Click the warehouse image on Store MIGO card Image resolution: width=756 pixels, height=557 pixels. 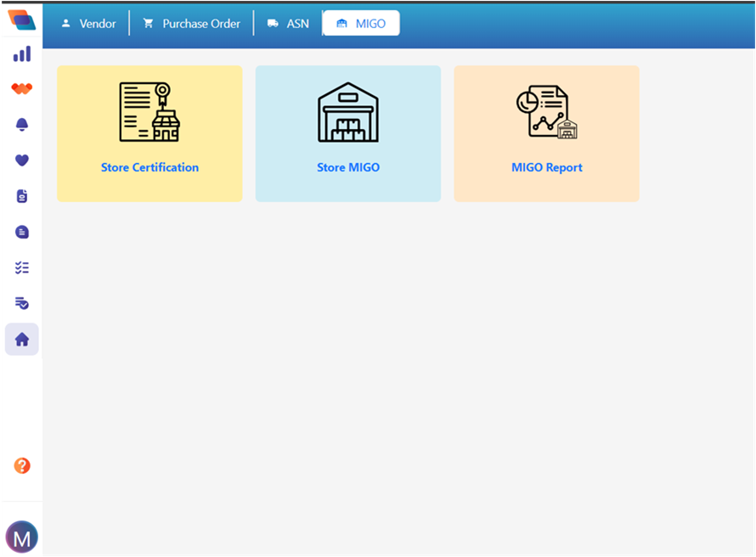[x=348, y=112]
